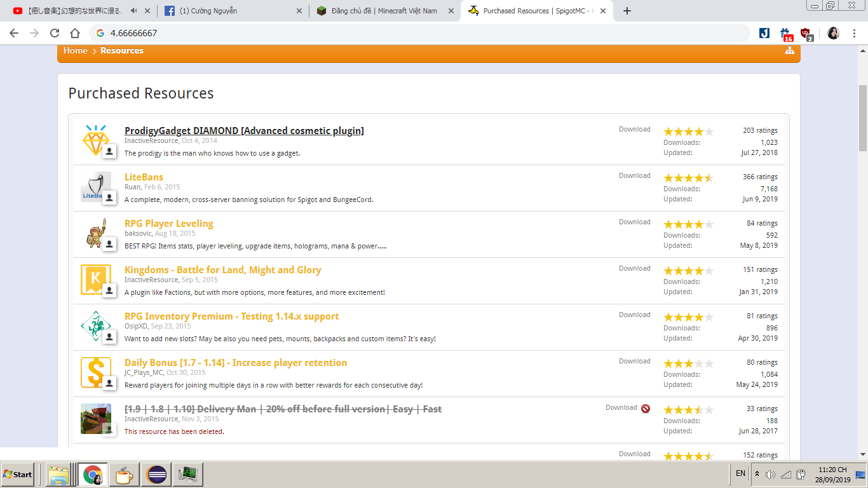This screenshot has height=488, width=868.
Task: Click the ProdigyGadget diamond resource icon
Action: point(96,140)
